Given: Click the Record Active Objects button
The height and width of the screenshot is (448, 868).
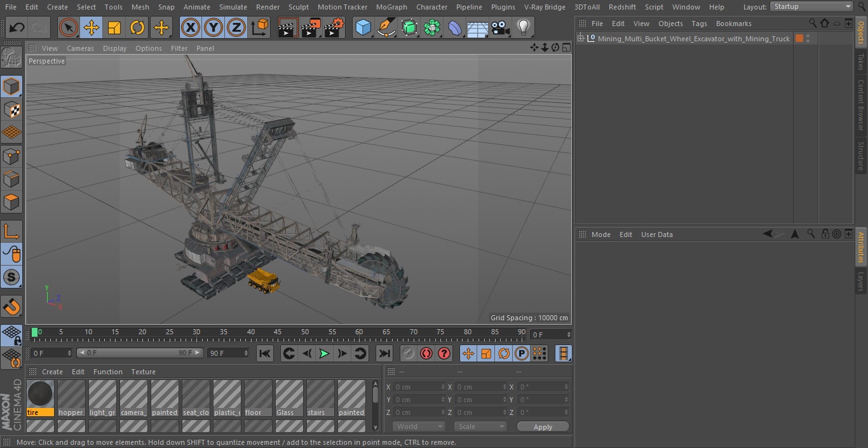Looking at the screenshot, I should [x=409, y=353].
